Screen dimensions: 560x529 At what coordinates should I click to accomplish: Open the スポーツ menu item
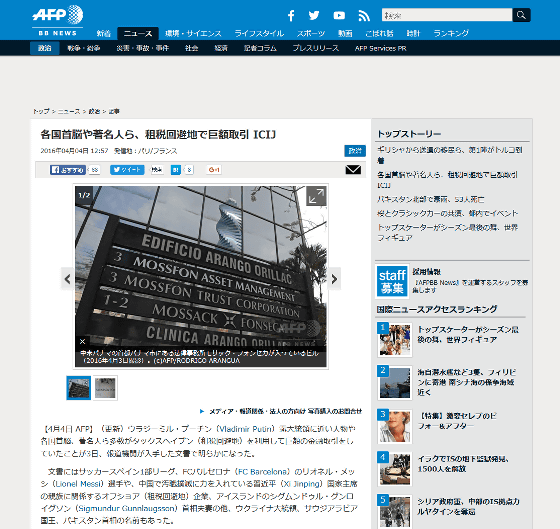click(311, 34)
